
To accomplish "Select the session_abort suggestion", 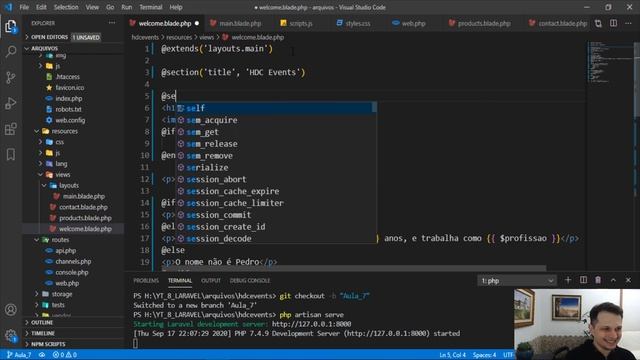I will point(276,179).
